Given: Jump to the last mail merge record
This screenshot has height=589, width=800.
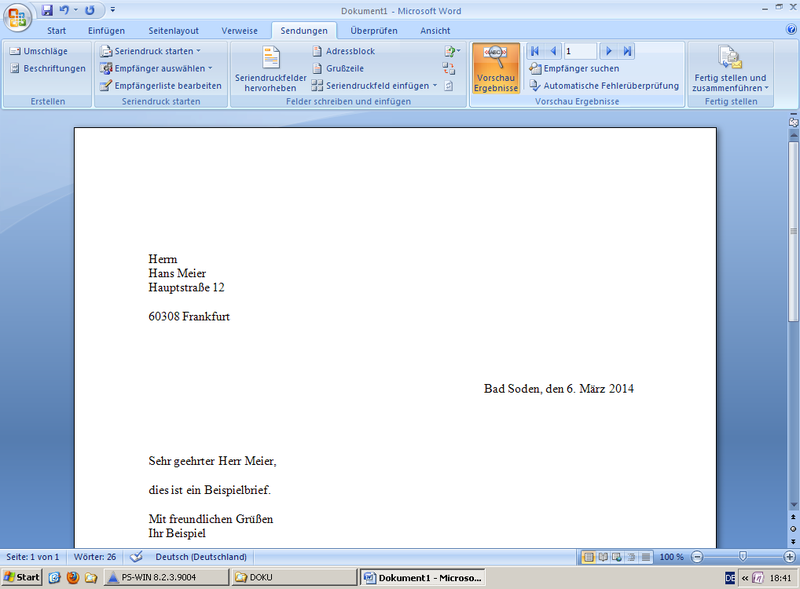Looking at the screenshot, I should click(627, 51).
